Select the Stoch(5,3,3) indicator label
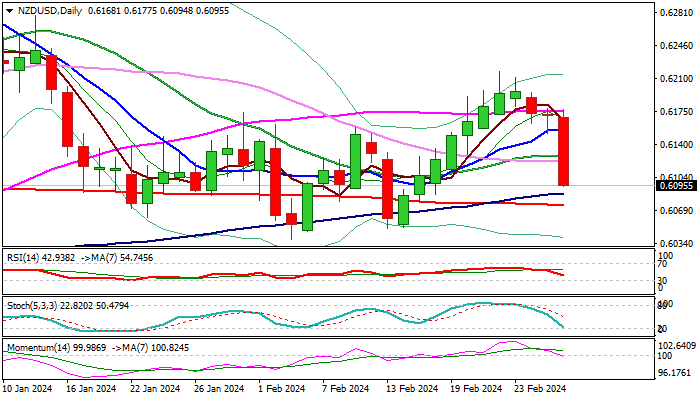The image size is (700, 400). 32,306
